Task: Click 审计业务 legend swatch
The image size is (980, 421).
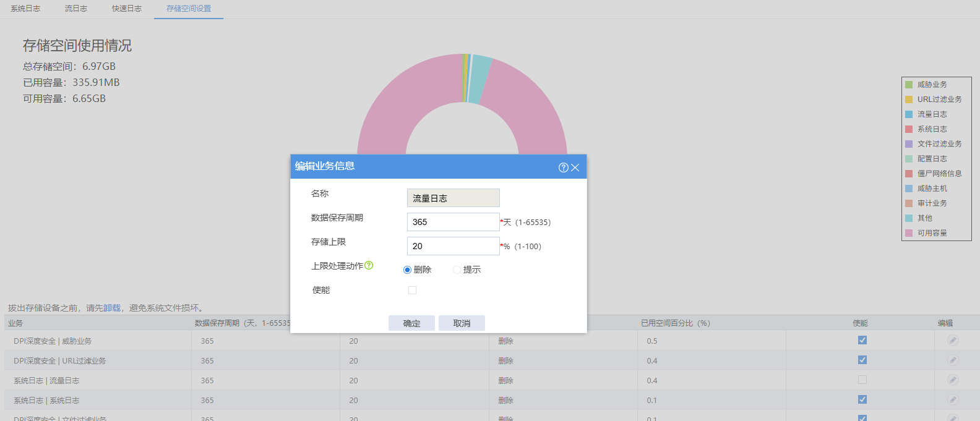Action: (x=909, y=203)
